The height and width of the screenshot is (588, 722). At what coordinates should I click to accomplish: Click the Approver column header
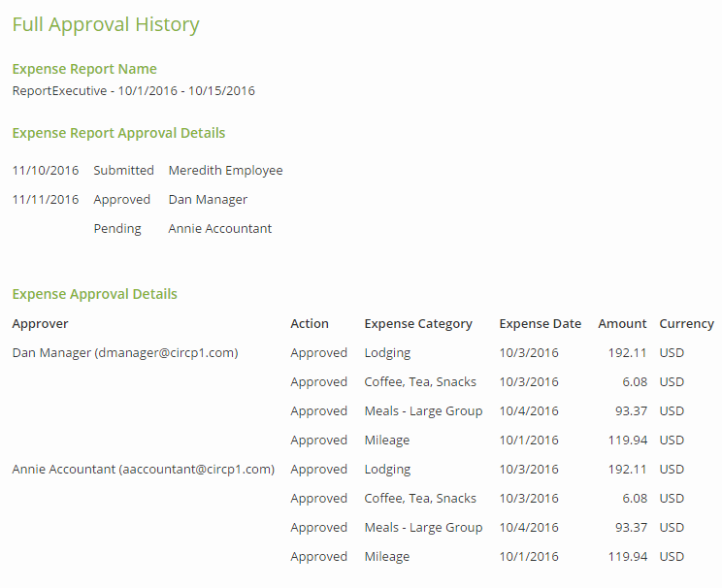click(40, 324)
